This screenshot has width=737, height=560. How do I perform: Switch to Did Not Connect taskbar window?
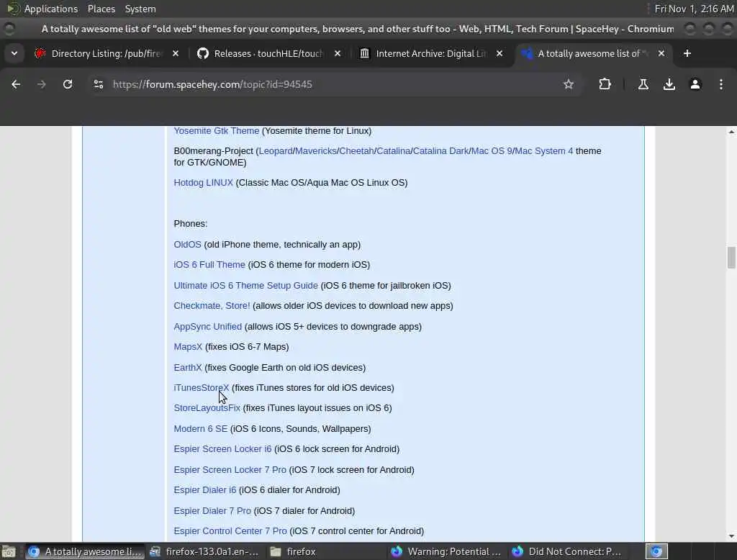click(x=567, y=551)
